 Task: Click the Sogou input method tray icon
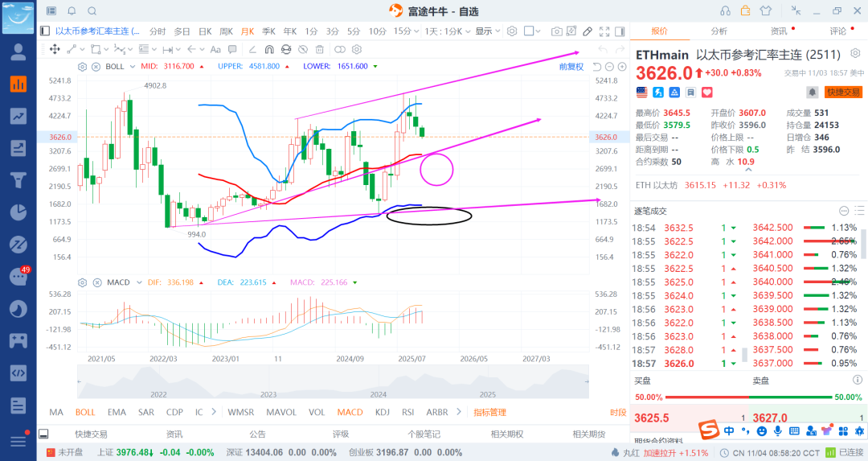tap(708, 430)
